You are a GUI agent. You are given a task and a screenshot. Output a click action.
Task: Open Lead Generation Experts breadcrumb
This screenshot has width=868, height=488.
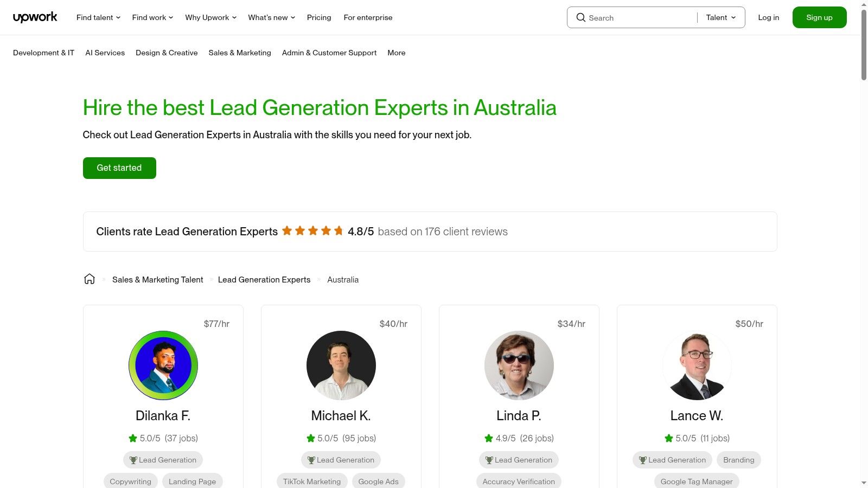[264, 280]
